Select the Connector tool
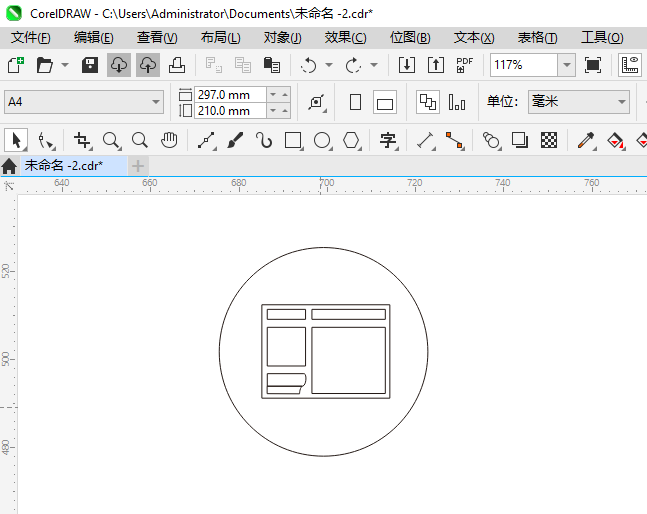 [x=455, y=141]
